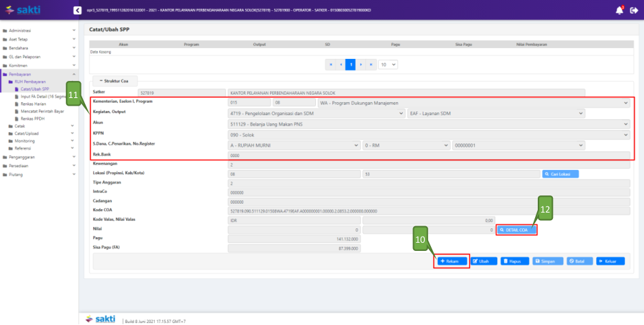Click the previous page arrow
Viewport: 644px width, 325px height.
point(340,64)
